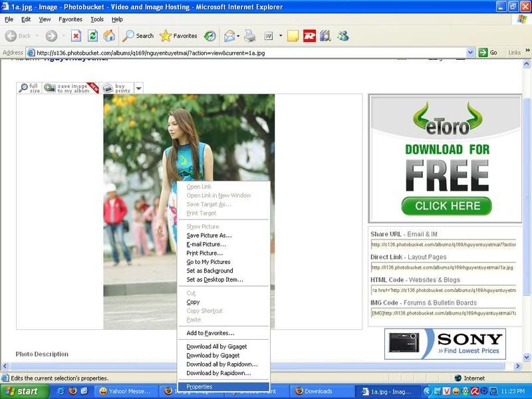Image resolution: width=532 pixels, height=399 pixels.
Task: Select Set as Desktop Item
Action: tap(223, 279)
